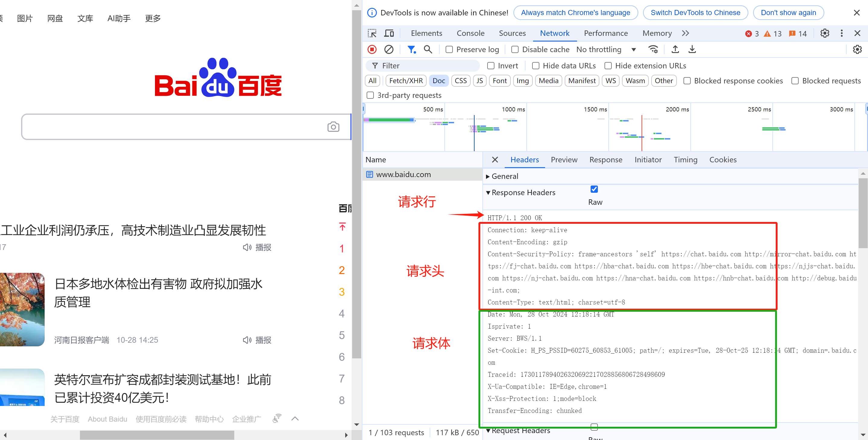Click the document icon beside www.baidu.com
The image size is (868, 440).
370,174
